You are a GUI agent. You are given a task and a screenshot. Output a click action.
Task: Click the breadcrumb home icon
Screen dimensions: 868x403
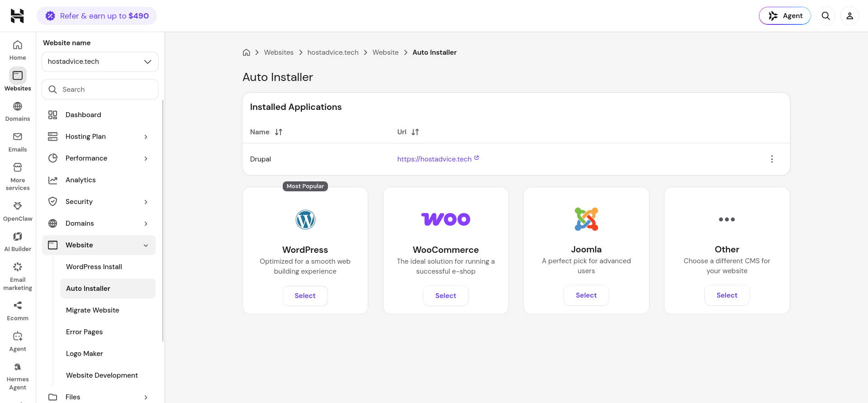click(x=247, y=52)
